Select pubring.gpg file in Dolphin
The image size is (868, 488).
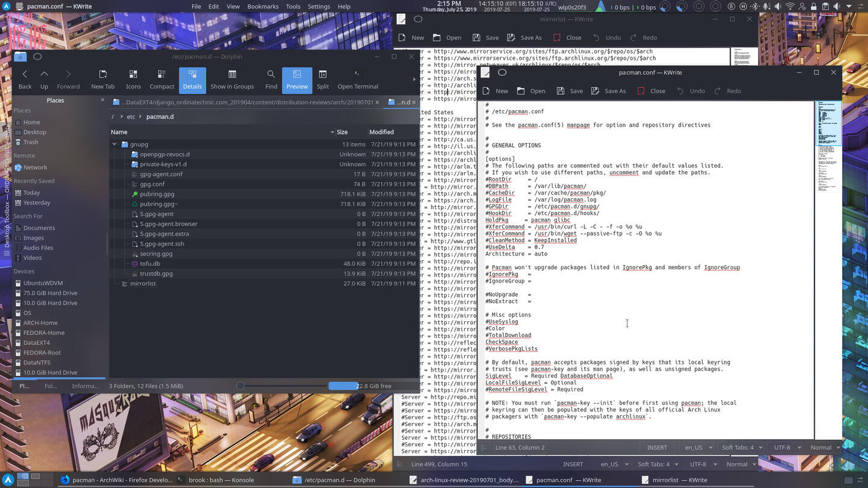click(157, 194)
